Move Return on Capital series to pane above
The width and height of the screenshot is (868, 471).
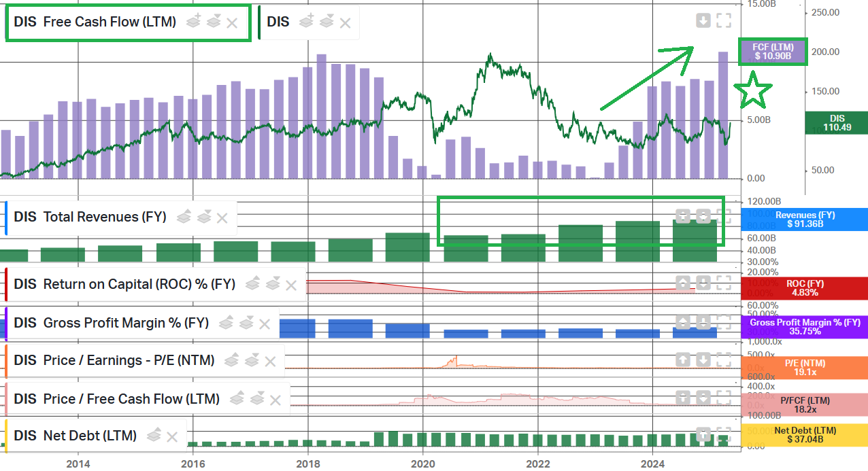253,284
